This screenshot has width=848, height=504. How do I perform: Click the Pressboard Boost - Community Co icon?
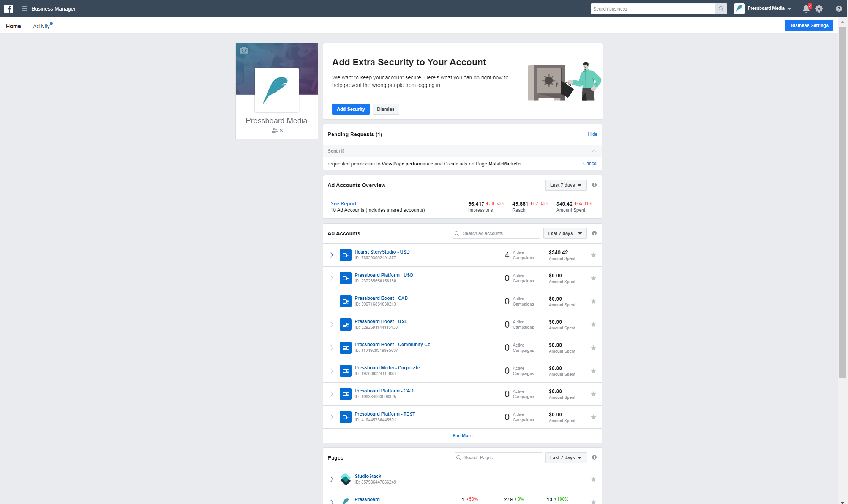tap(345, 348)
